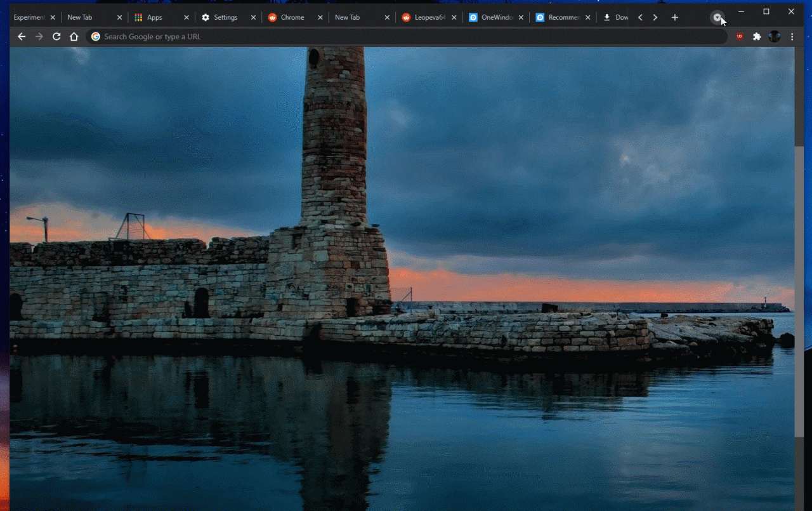Click the Search Google or type URL box
Image resolution: width=812 pixels, height=511 pixels.
406,37
